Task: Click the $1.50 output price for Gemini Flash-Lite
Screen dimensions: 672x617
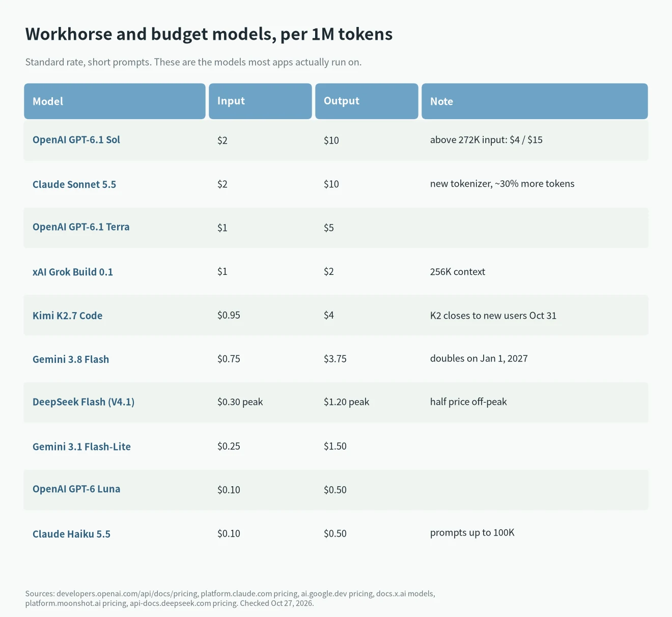Action: point(335,446)
